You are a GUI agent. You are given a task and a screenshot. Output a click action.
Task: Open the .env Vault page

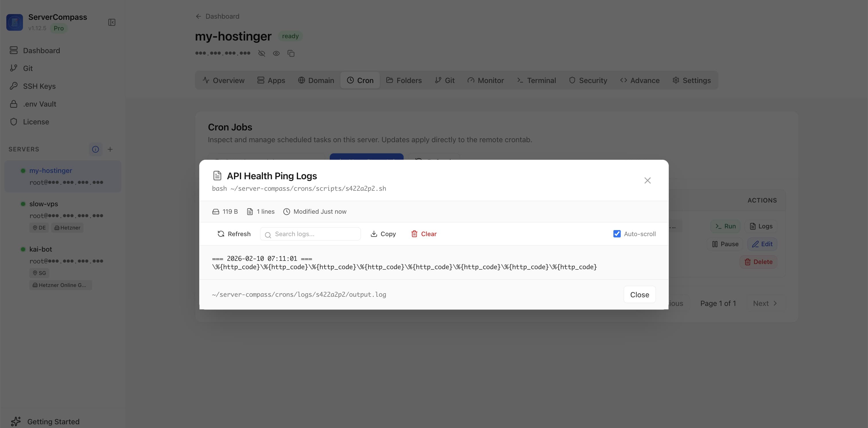(63, 104)
